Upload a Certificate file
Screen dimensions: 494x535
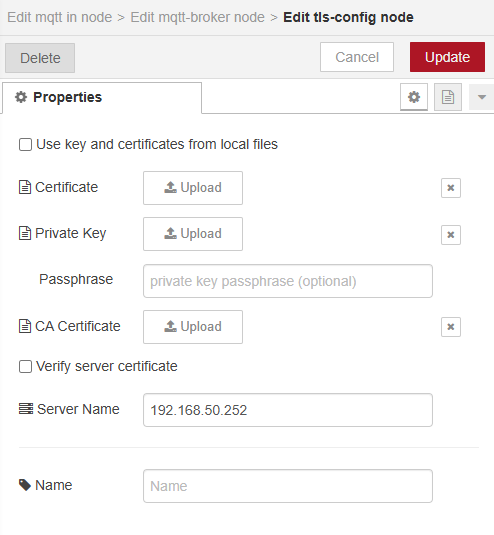pos(193,188)
